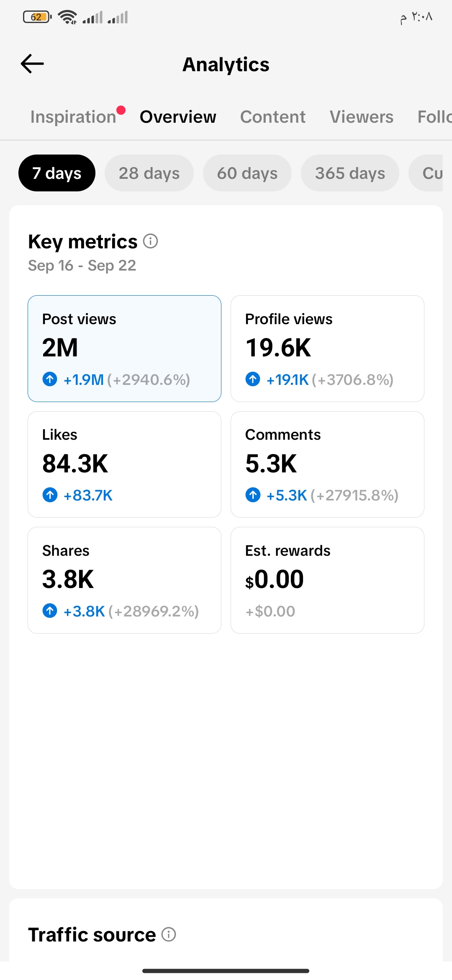Viewport: 452px width, 980px height.
Task: Tap the Inspiration red notification dot
Action: point(121,110)
